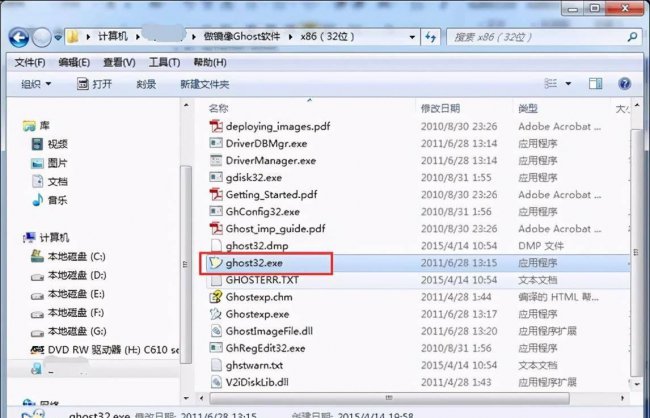Toggle the preview pane button

point(596,84)
